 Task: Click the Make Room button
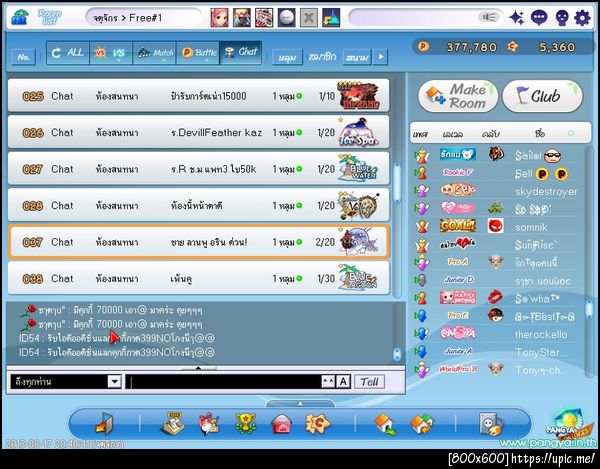[x=458, y=96]
